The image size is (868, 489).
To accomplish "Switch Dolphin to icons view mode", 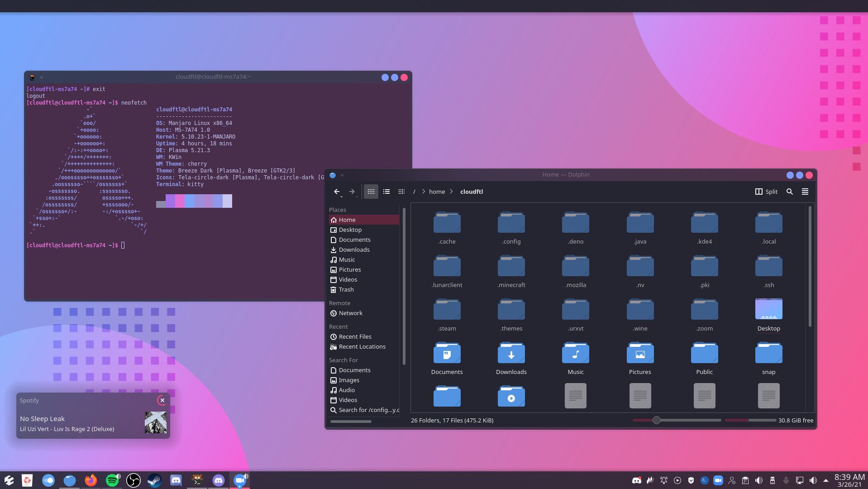I will point(371,192).
